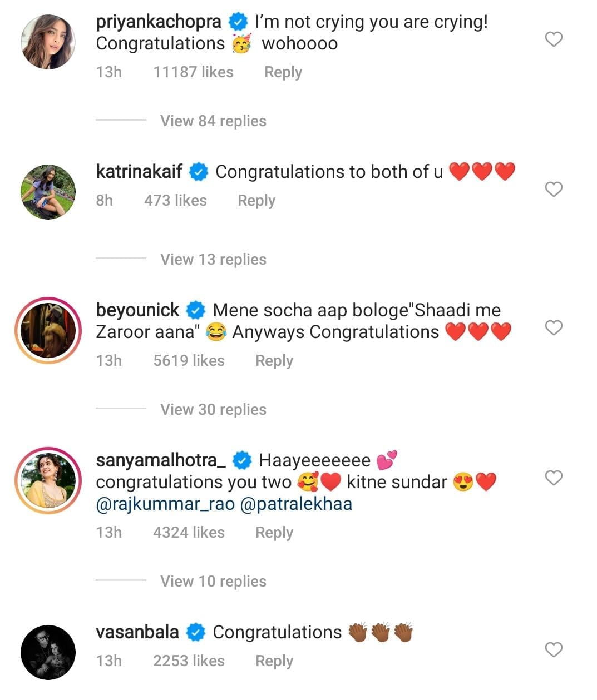Like beyounick's comment with the heart icon
597x700 pixels.
[x=553, y=328]
